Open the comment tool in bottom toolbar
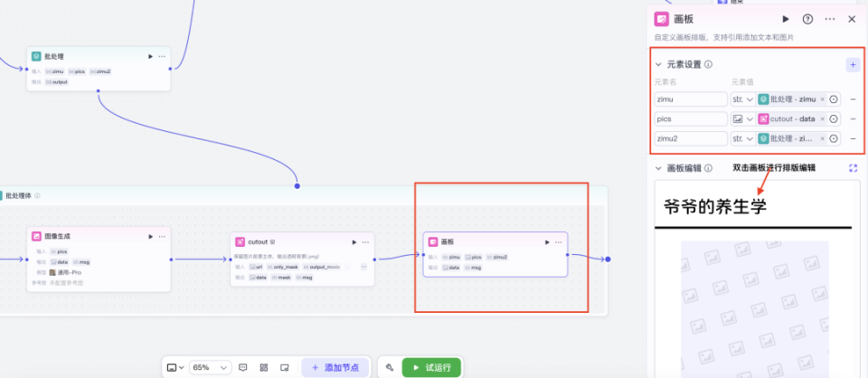 (242, 367)
